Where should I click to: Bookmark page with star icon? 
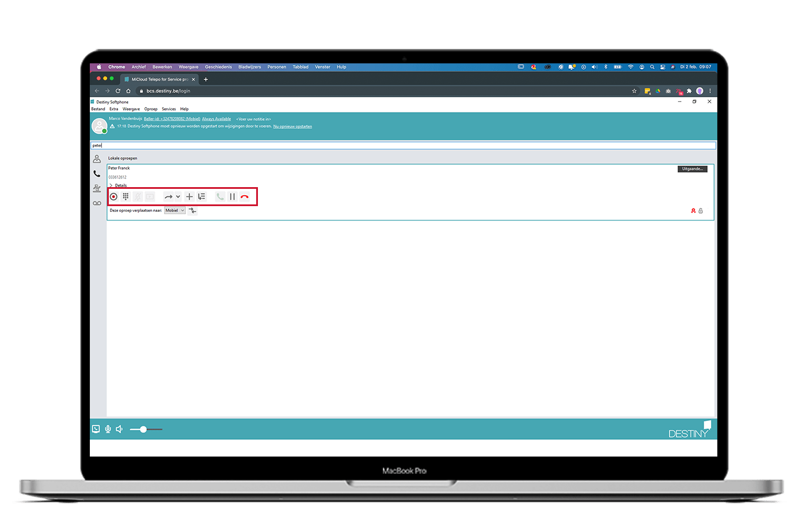click(634, 91)
